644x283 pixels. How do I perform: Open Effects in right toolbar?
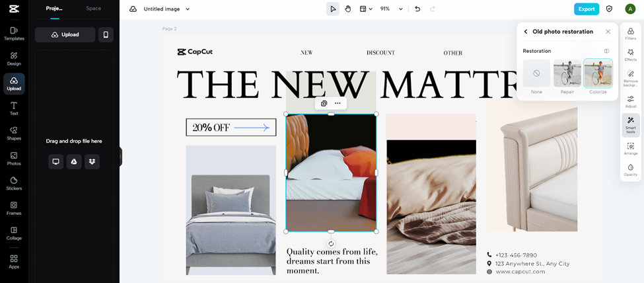click(x=630, y=55)
